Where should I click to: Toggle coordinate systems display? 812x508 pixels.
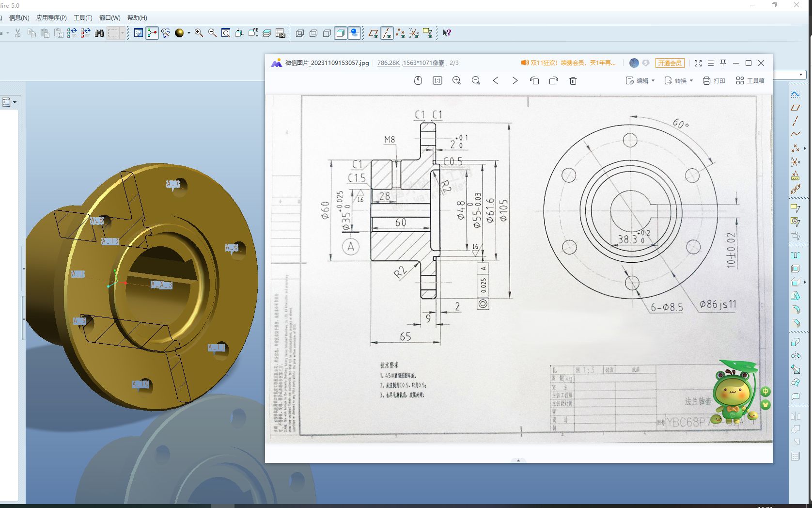coord(414,33)
